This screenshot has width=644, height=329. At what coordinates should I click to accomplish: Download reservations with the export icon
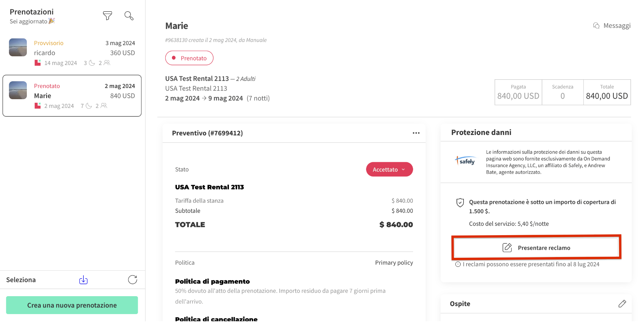83,280
